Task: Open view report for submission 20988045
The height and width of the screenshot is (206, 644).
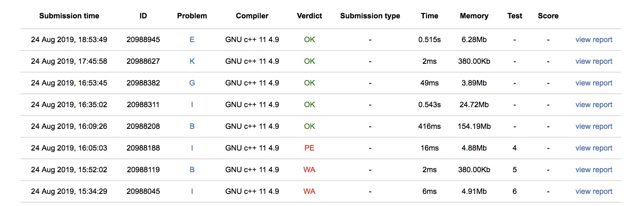Action: click(594, 191)
